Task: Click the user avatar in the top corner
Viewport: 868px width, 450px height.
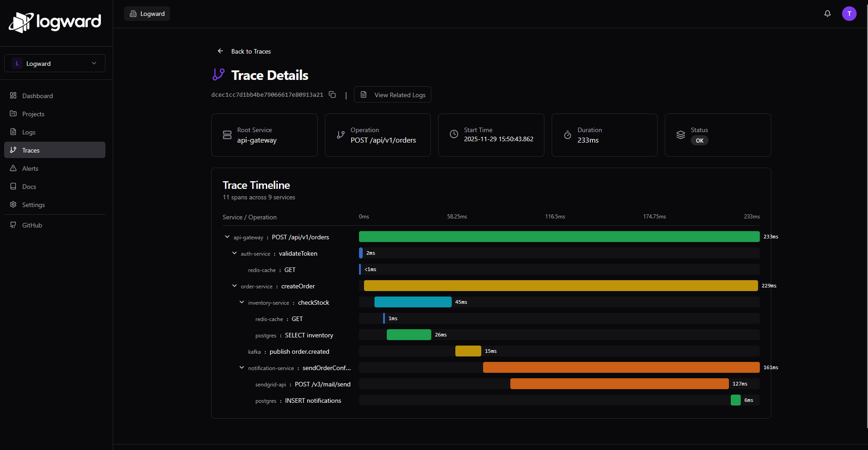Action: (x=849, y=14)
